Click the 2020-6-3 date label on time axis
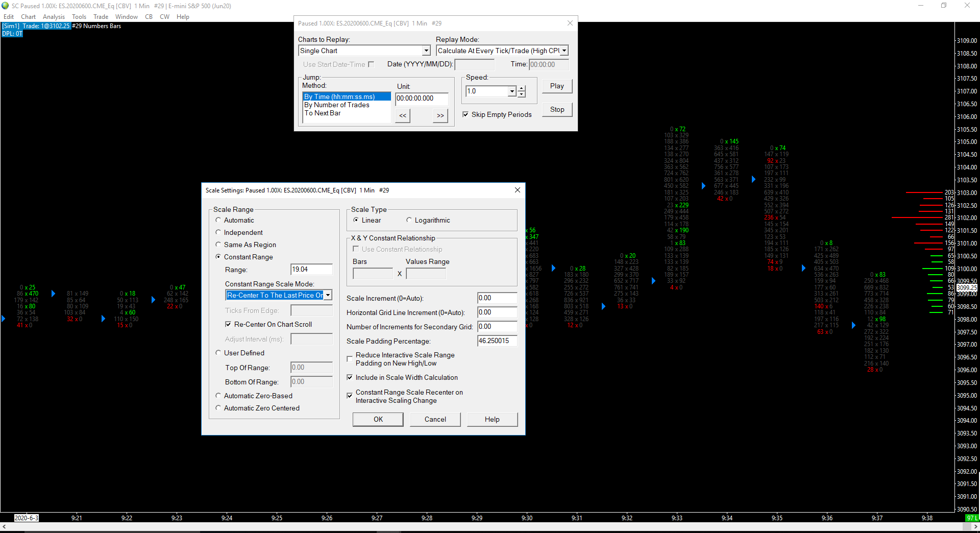Screen dimensions: 980x533 pyautogui.click(x=27, y=518)
